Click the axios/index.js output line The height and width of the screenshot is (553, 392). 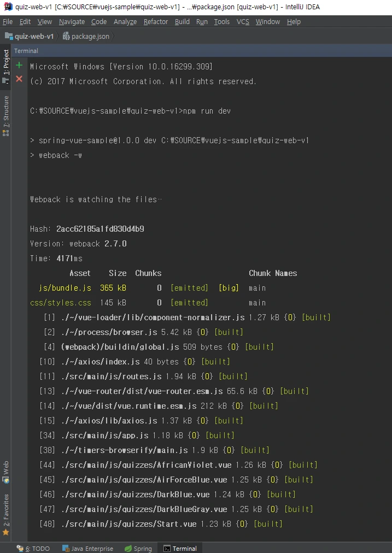click(134, 362)
